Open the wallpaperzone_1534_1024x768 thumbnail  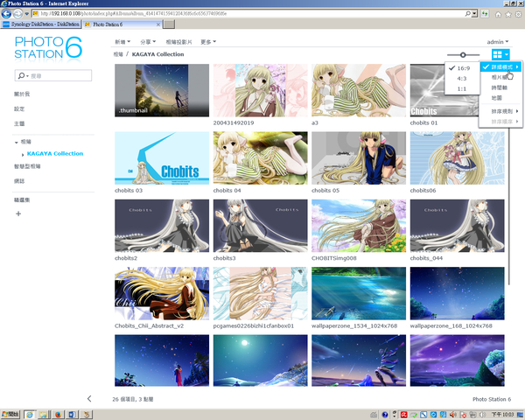tap(359, 293)
